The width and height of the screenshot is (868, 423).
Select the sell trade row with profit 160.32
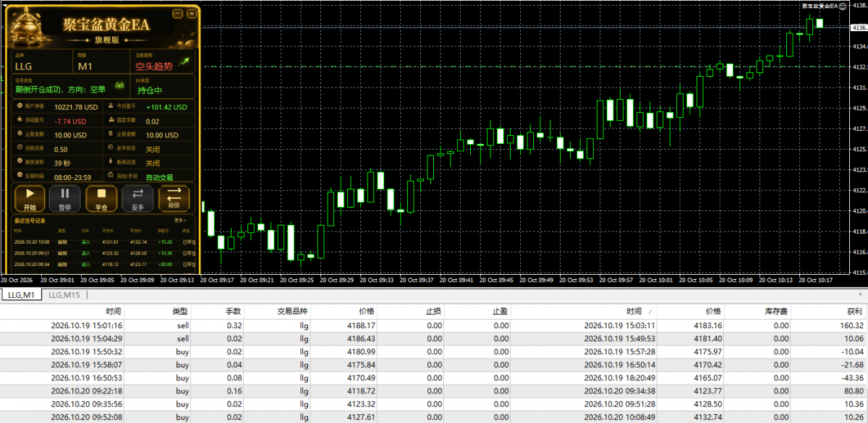tap(434, 325)
